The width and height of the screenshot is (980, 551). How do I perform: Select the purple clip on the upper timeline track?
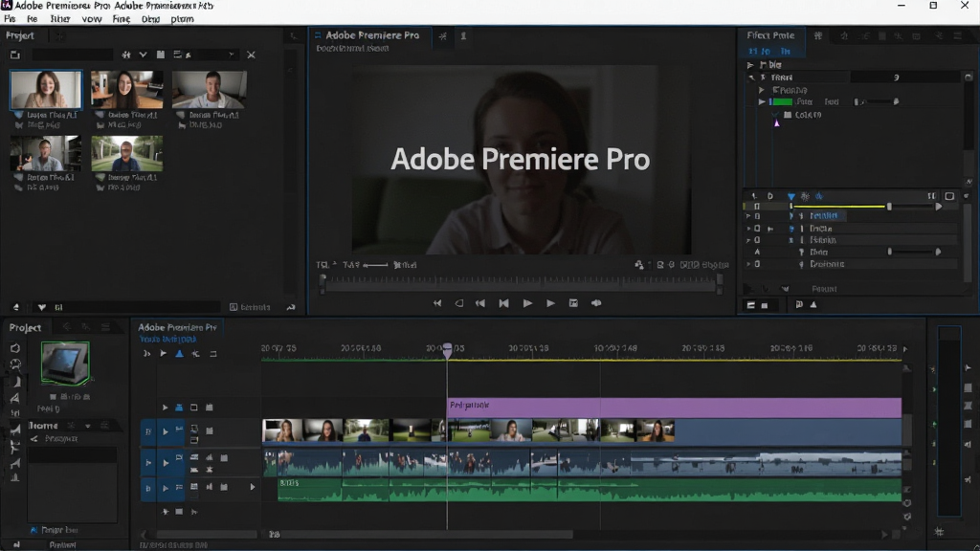pyautogui.click(x=675, y=408)
